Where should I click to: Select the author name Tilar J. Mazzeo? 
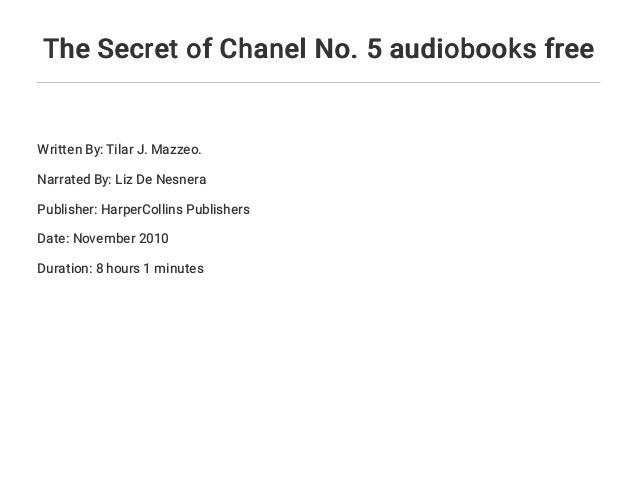(154, 149)
